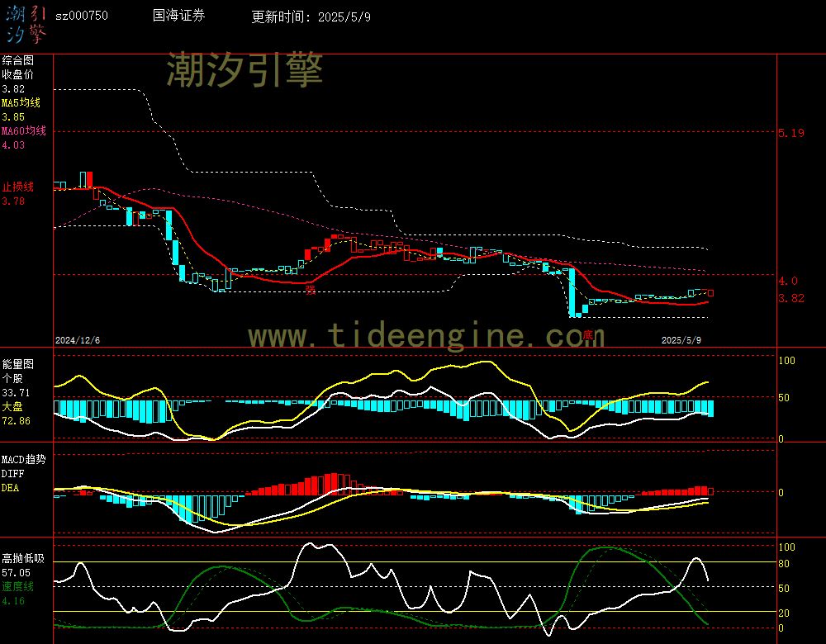Click the 高抛低吸 panel label
The width and height of the screenshot is (826, 644).
tap(23, 559)
